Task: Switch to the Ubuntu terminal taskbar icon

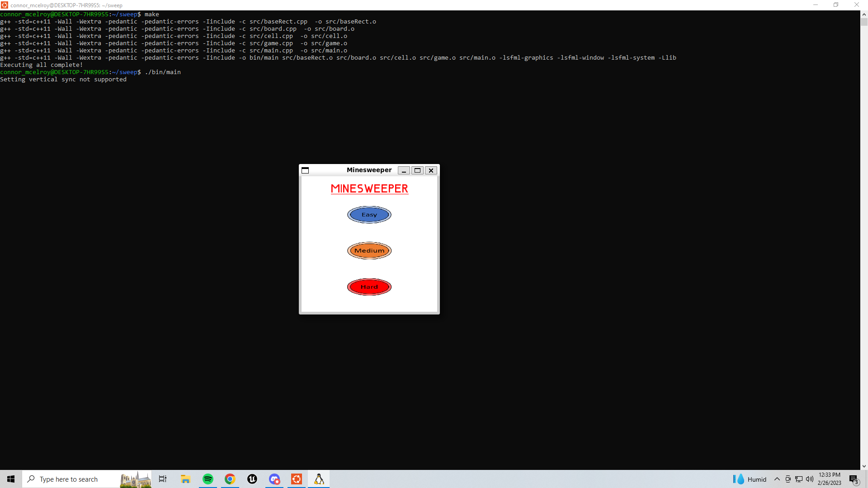Action: [x=297, y=479]
